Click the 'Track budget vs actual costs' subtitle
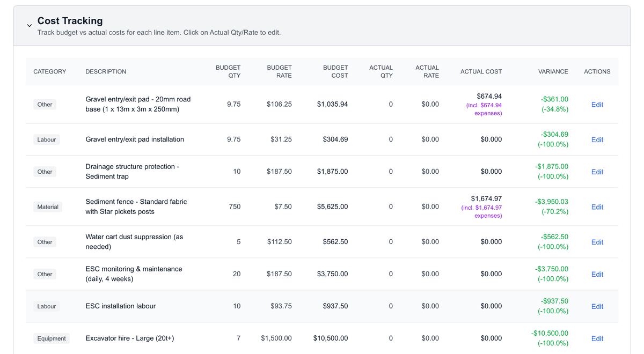The width and height of the screenshot is (644, 354). coord(159,33)
